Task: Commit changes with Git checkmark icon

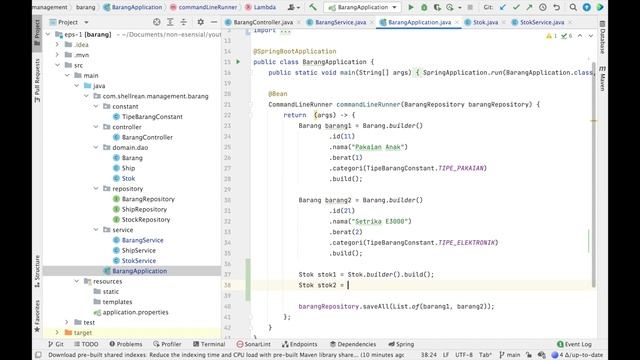Action: (x=516, y=7)
